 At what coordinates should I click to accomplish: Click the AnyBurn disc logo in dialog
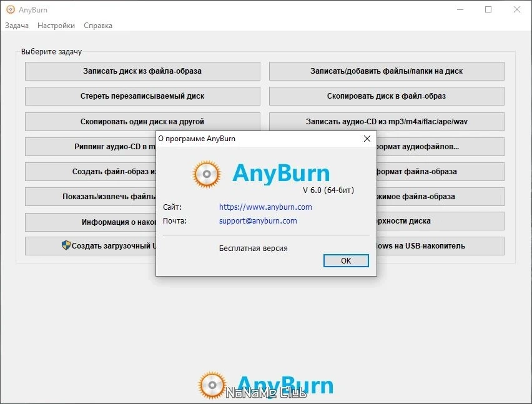tap(207, 174)
